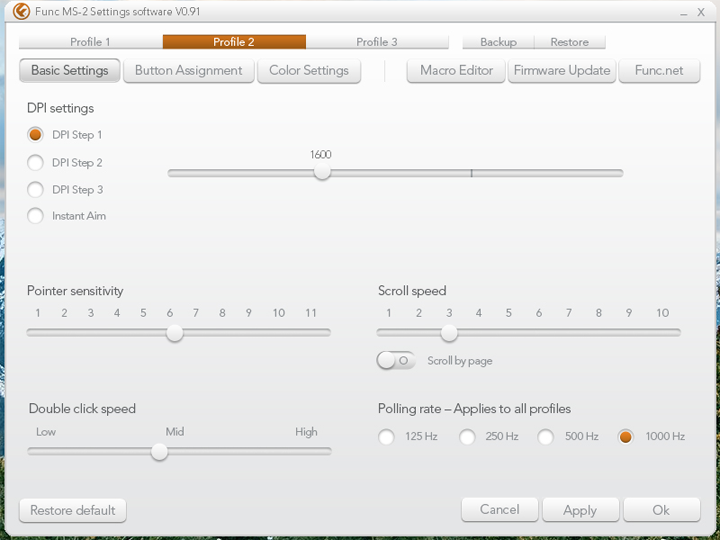Visit the Func.net link button
720x540 pixels.
(x=659, y=71)
